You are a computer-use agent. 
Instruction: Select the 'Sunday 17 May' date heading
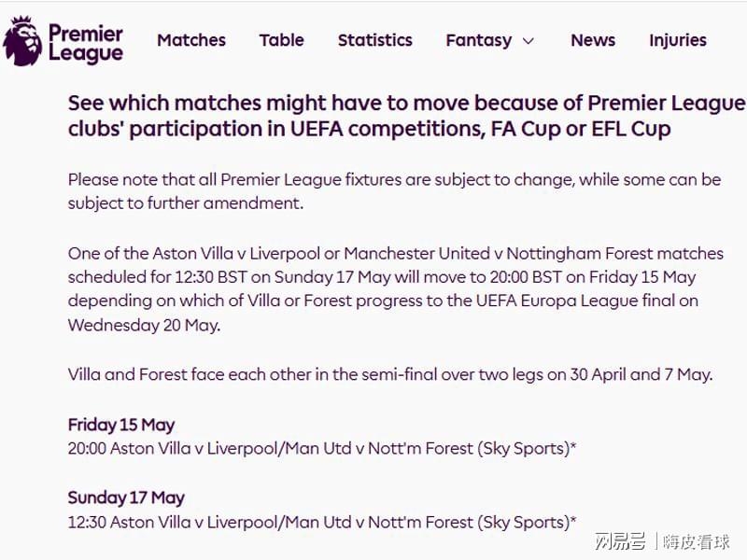[126, 497]
